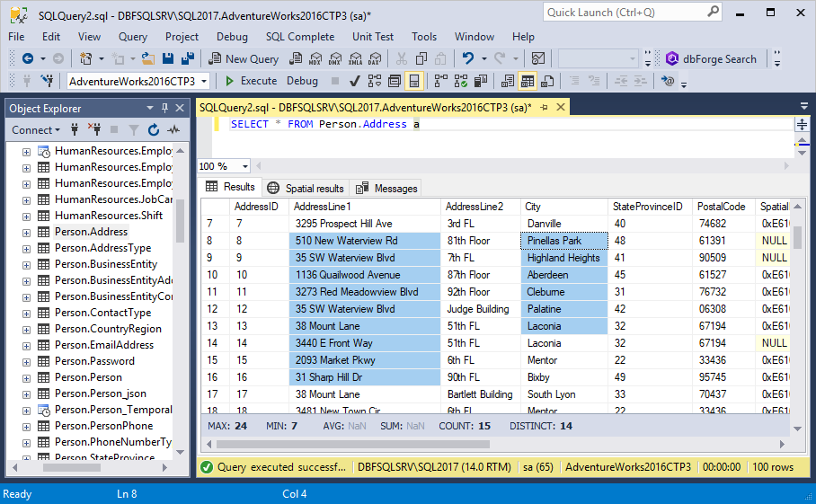This screenshot has width=816, height=504.
Task: Expand the Person.EmailAddress table node
Action: click(x=26, y=346)
